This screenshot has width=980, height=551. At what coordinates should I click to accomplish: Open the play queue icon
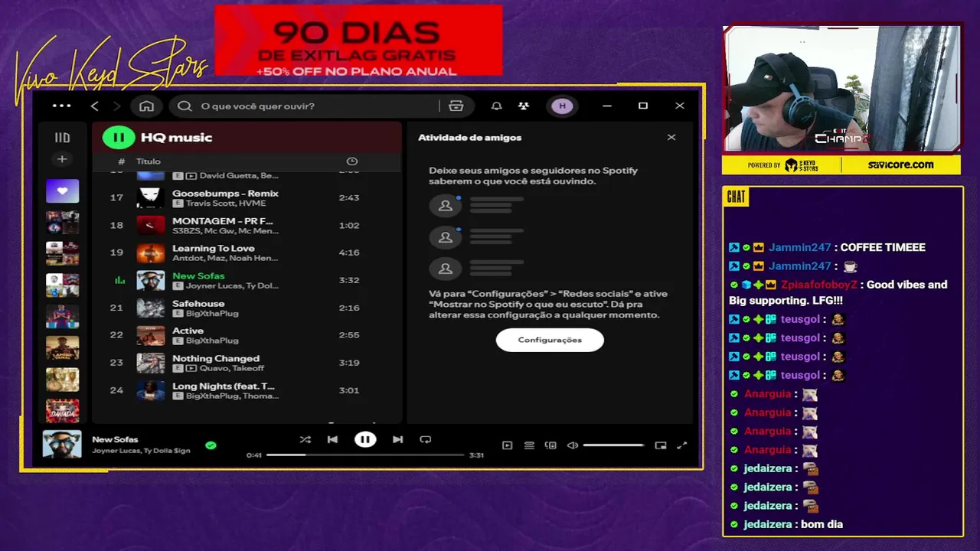point(529,445)
